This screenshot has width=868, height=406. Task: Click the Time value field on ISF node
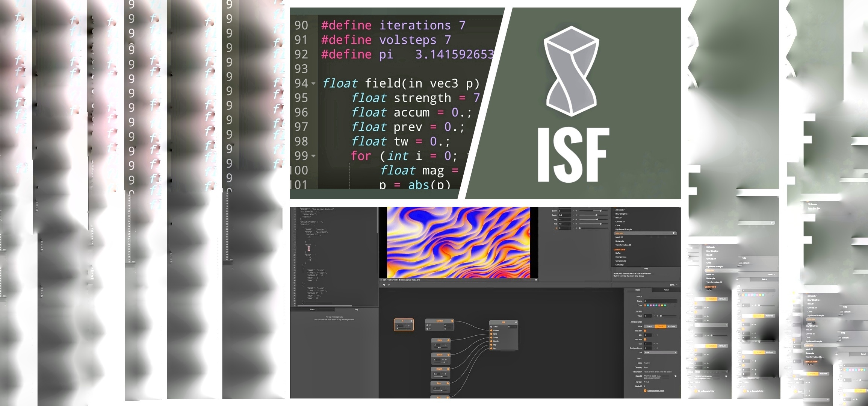(x=512, y=327)
